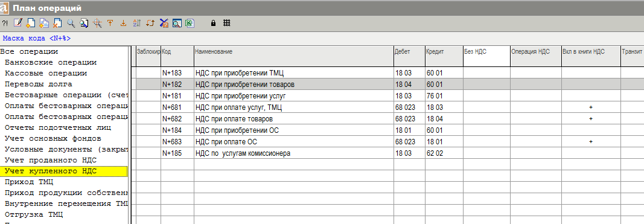The width and height of the screenshot is (644, 224).
Task: Select row N+681 НДС при оплате услуг
Action: [x=387, y=107]
